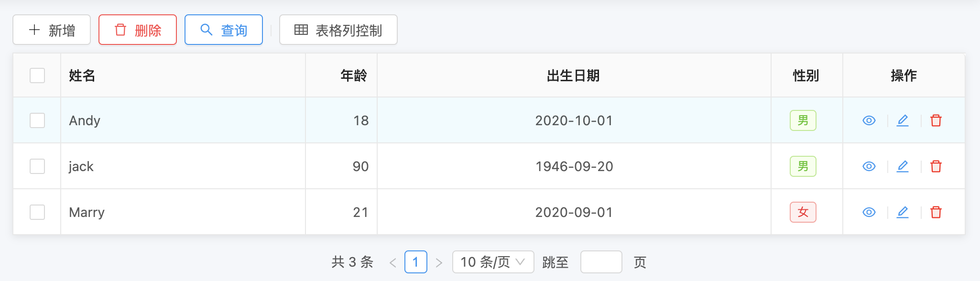Screen dimensions: 980x281
Task: Delete Andy's record using the trash icon
Action: 936,120
